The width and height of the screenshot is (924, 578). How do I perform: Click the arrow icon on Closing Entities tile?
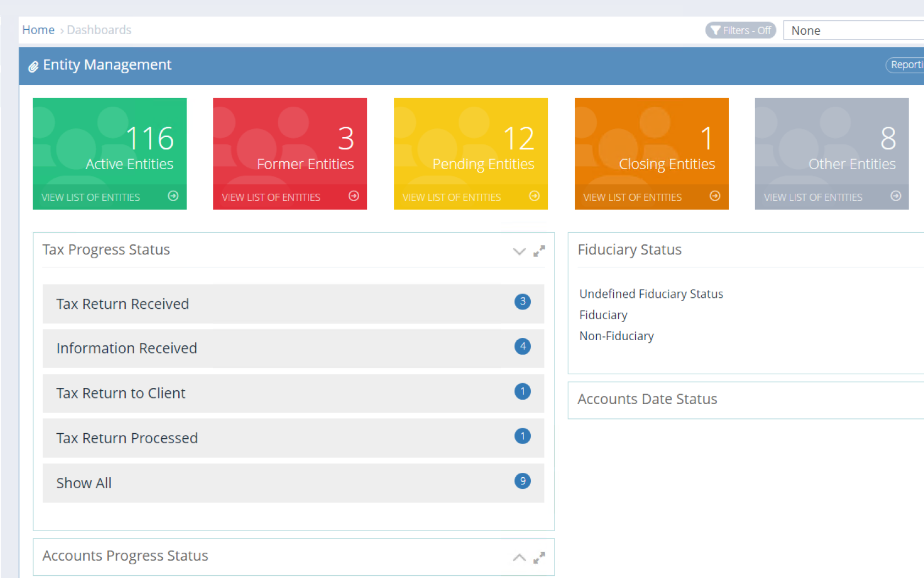point(714,196)
